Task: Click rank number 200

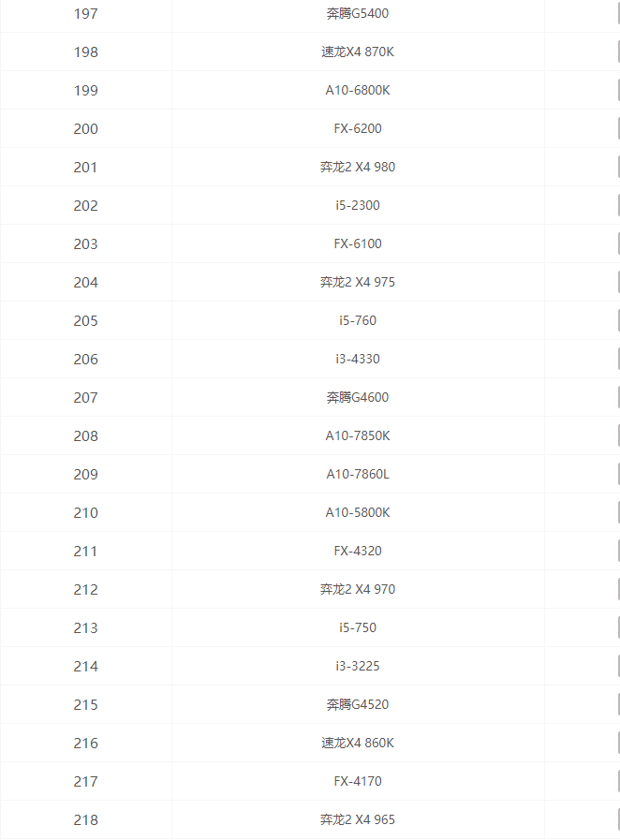Action: click(x=85, y=129)
